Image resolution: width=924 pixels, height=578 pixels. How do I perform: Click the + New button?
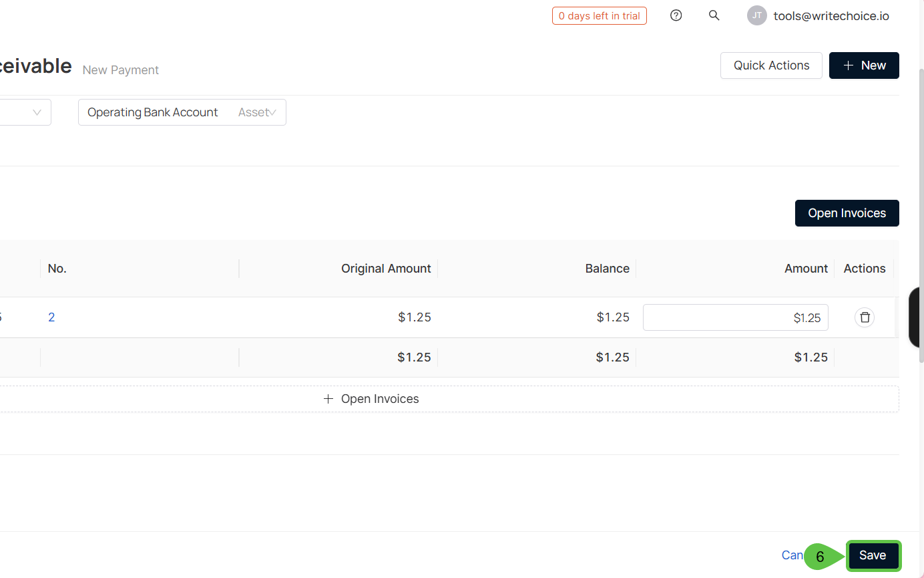(864, 65)
